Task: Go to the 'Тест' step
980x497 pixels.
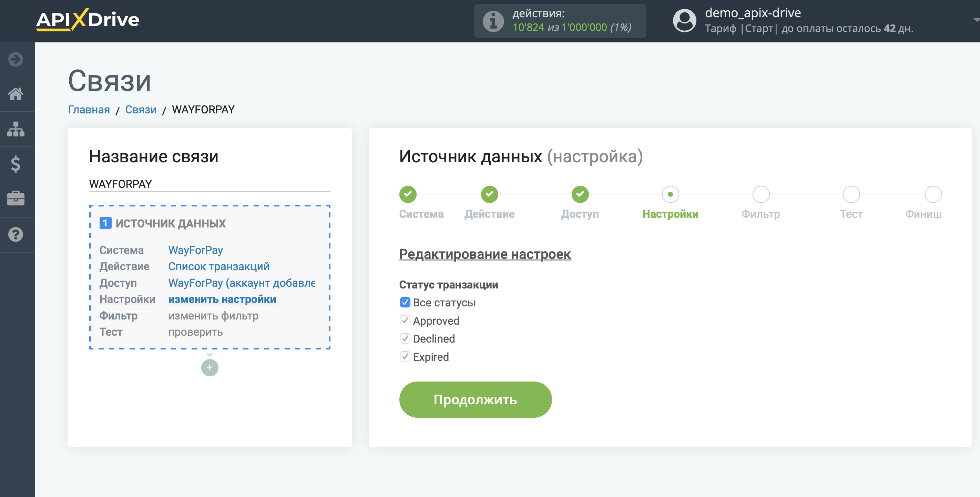Action: coord(851,194)
